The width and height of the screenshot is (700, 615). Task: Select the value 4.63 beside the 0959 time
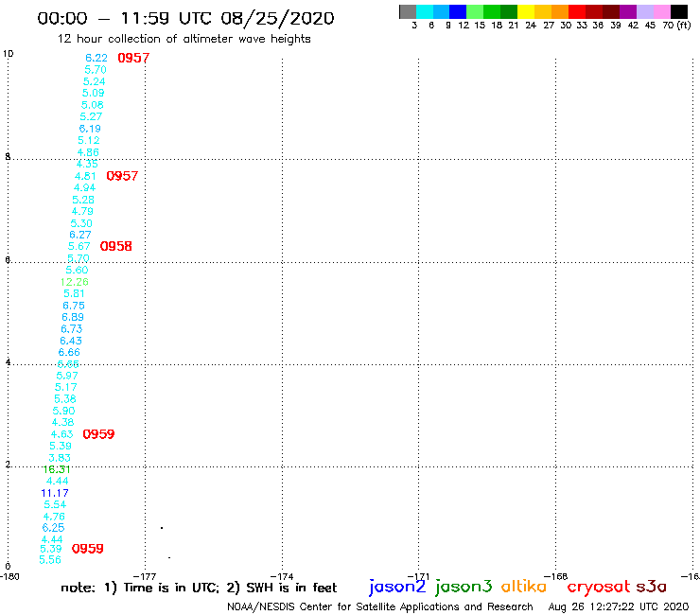tap(62, 434)
